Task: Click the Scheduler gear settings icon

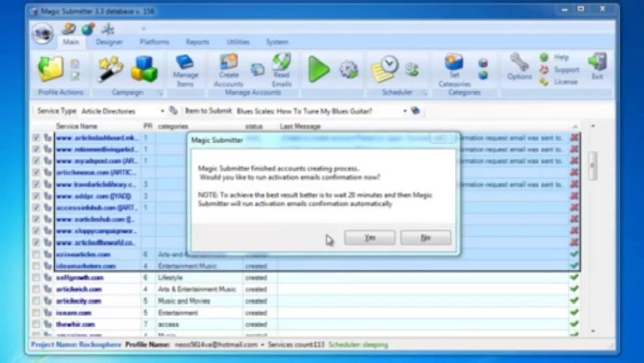Action: (412, 70)
